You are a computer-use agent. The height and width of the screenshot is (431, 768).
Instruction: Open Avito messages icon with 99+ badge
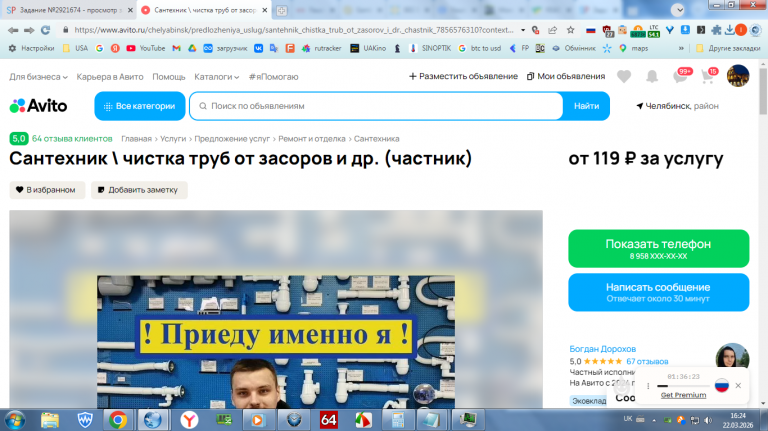point(681,76)
